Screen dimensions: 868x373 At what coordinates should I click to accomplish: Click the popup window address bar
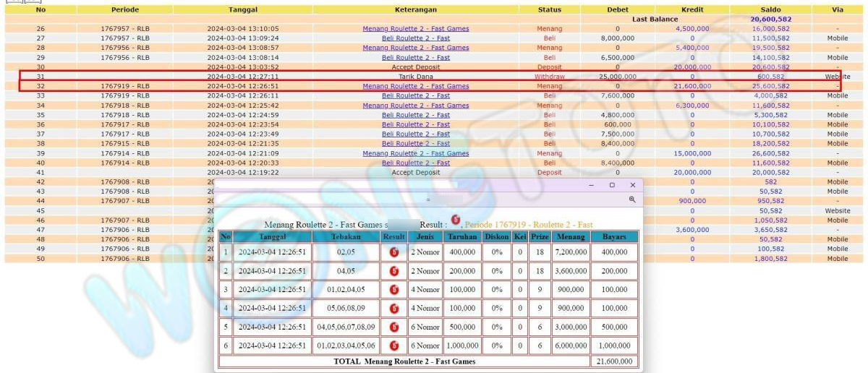tap(427, 200)
